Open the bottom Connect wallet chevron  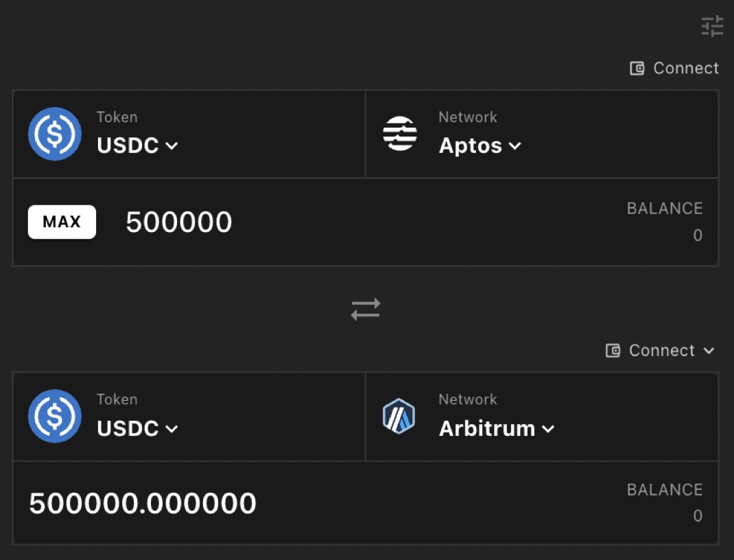tap(709, 351)
